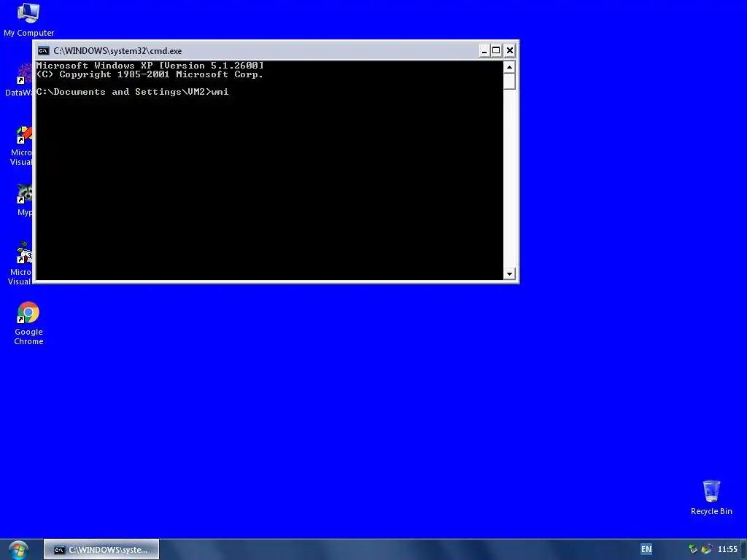Select the DataW desktop shortcut icon

(x=20, y=79)
